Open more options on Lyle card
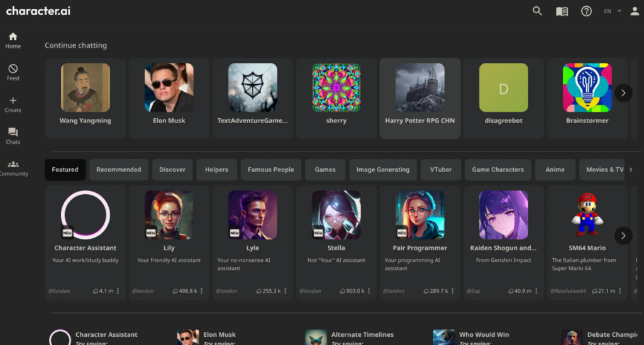This screenshot has height=345, width=644. coord(286,291)
